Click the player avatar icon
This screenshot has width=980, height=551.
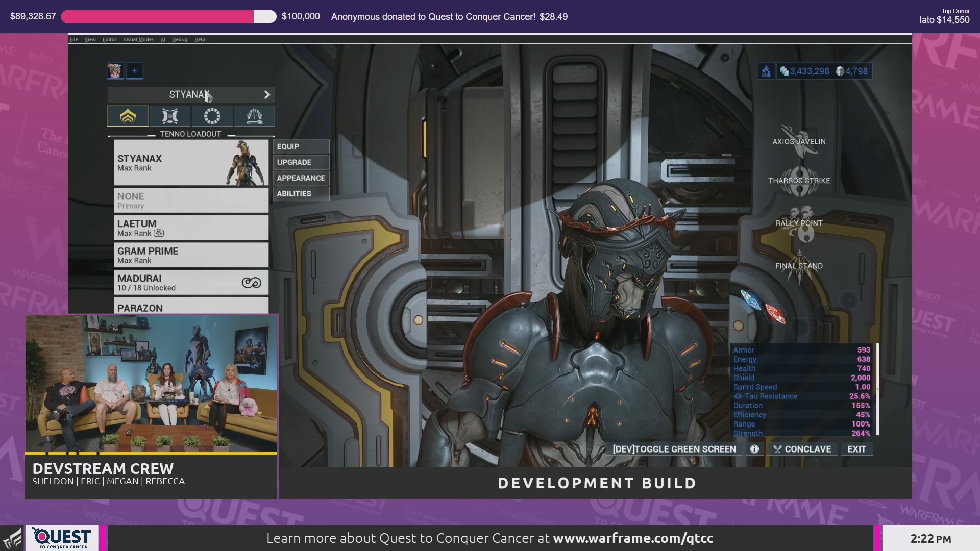click(115, 71)
